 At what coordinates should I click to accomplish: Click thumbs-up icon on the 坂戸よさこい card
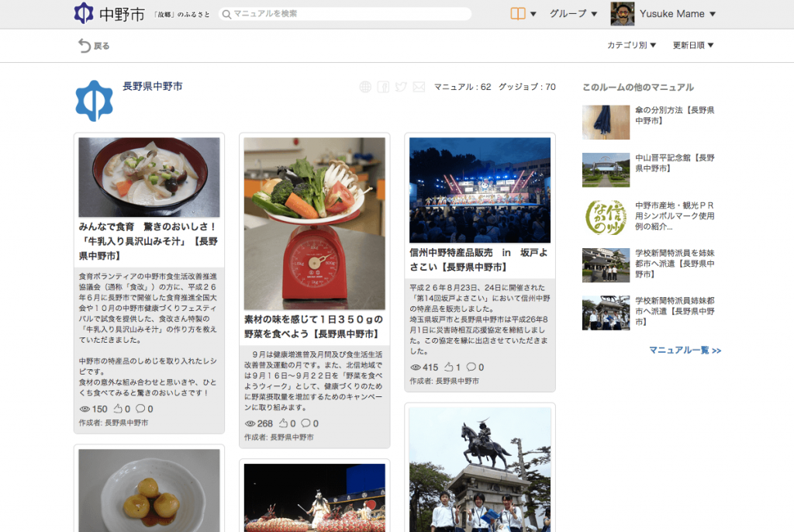pos(449,367)
